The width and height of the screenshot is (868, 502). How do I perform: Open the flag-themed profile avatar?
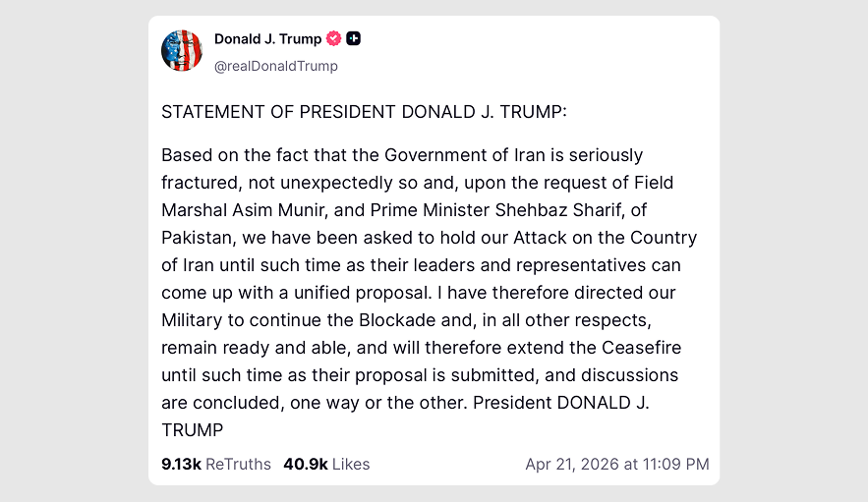point(182,51)
